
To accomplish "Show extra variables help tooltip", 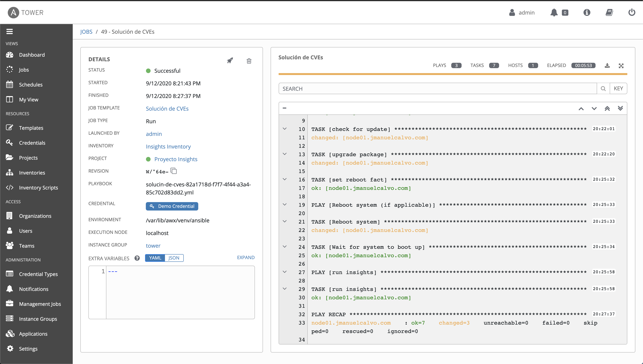I will (137, 258).
